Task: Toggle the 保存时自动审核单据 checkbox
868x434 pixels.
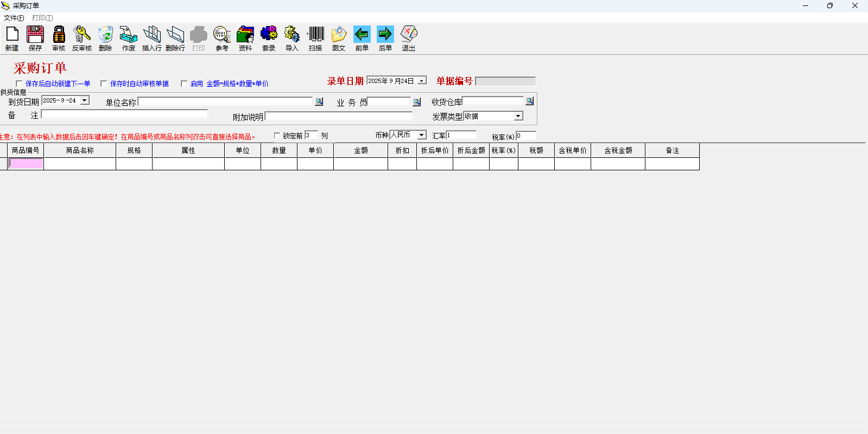Action: pos(104,84)
